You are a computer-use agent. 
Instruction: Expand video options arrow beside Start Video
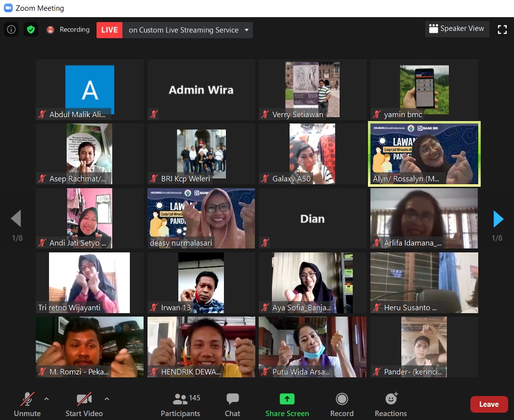[107, 399]
